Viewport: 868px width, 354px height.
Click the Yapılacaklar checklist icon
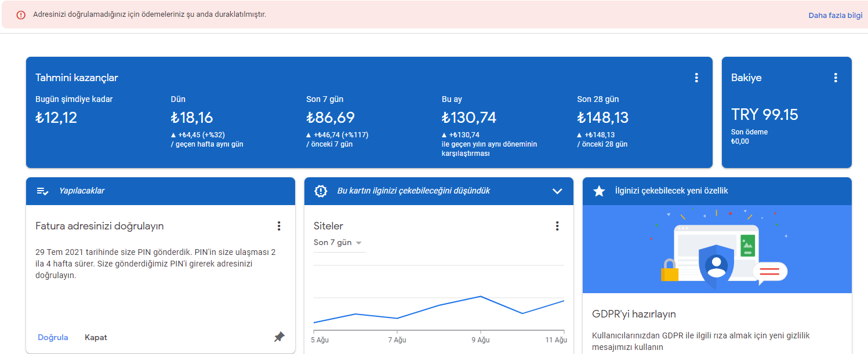42,191
